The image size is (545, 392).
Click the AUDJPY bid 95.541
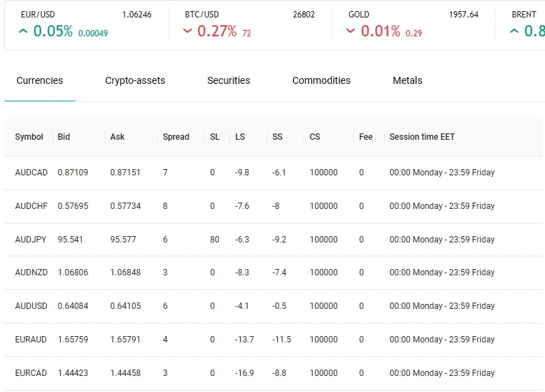coord(70,240)
